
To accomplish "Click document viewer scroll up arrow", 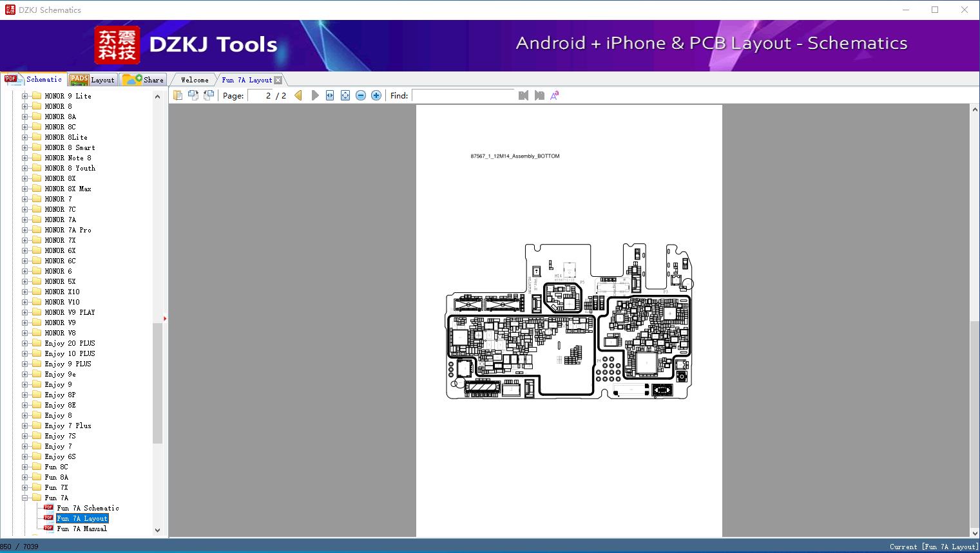I will point(975,110).
